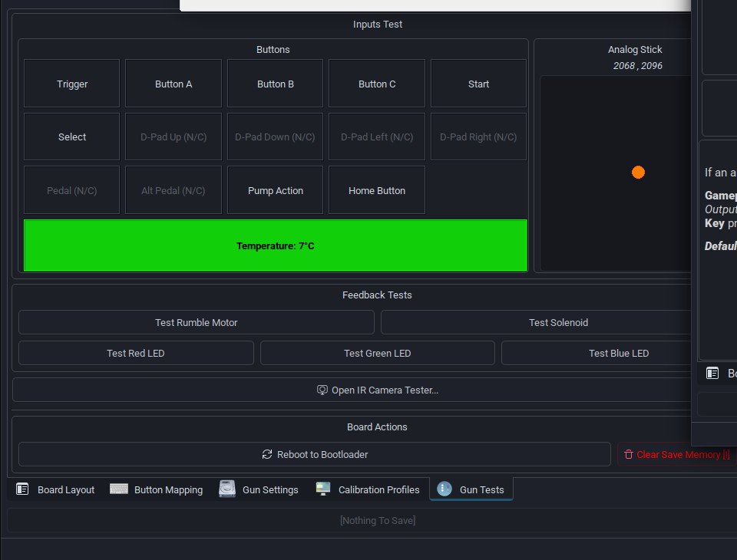This screenshot has height=560, width=737.
Task: Click the Inputs Test section title
Action: tap(378, 24)
